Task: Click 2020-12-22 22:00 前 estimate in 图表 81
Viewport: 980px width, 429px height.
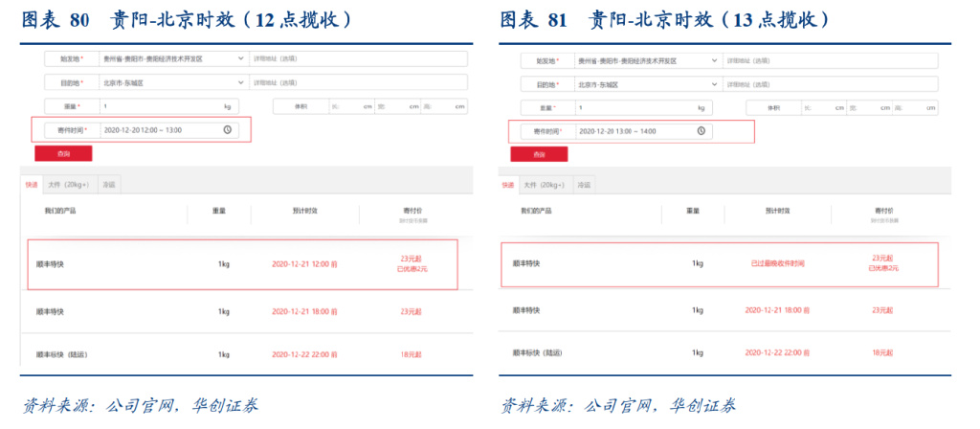Action: click(x=777, y=352)
